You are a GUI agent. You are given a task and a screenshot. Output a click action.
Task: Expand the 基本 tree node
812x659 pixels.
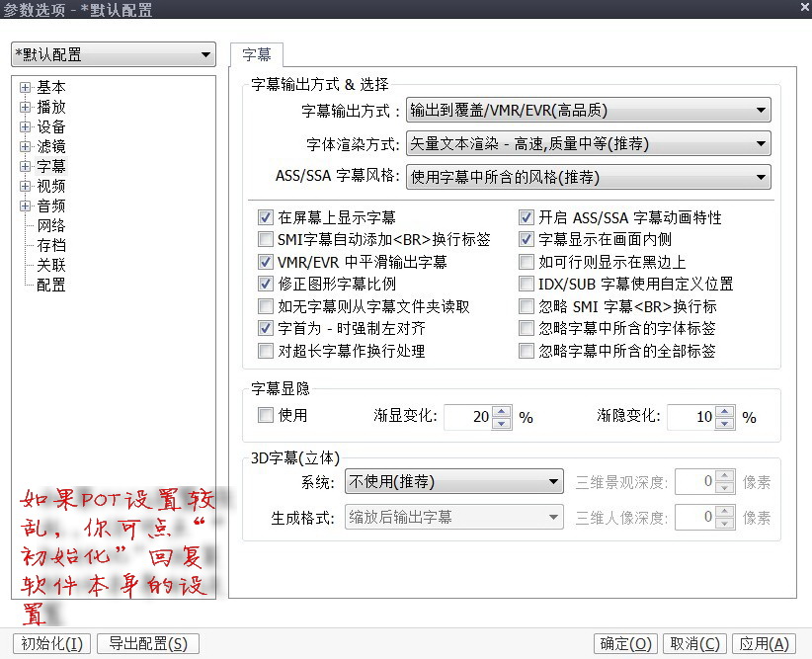tap(25, 88)
